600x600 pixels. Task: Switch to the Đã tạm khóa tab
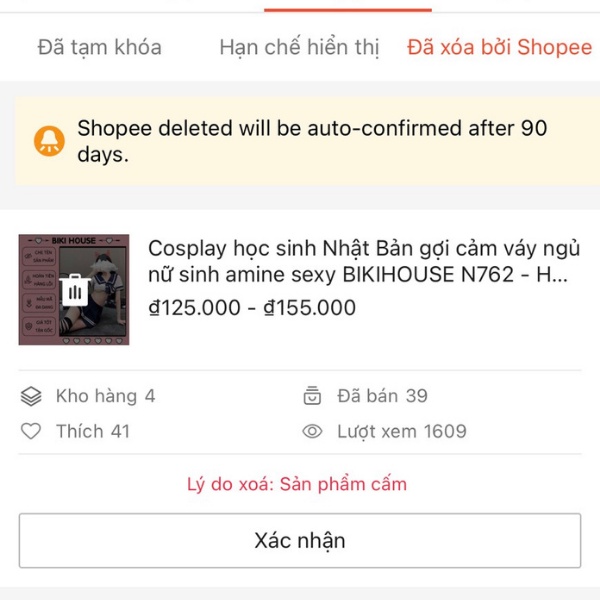click(x=99, y=47)
